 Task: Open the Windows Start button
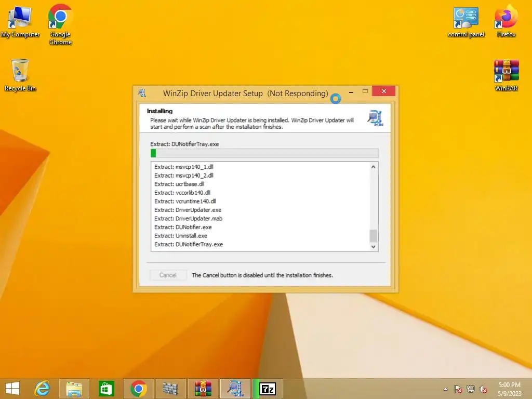click(x=12, y=389)
